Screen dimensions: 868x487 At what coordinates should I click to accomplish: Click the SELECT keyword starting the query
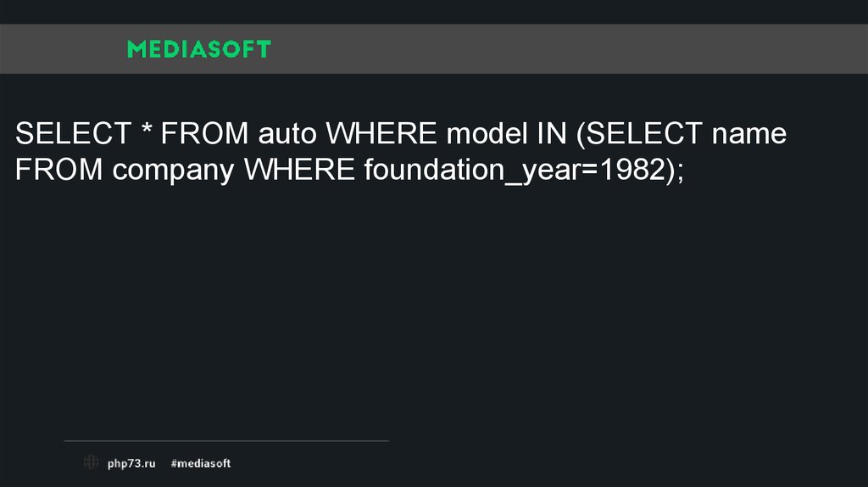pyautogui.click(x=73, y=134)
